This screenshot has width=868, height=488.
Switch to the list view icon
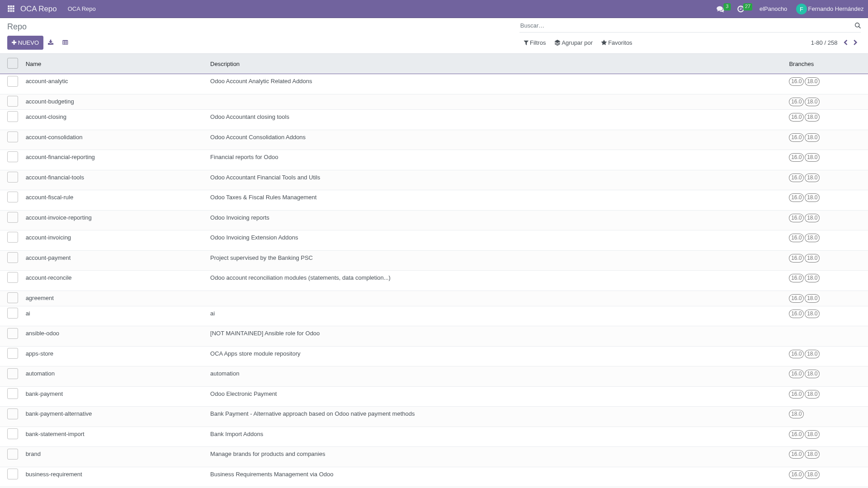click(65, 42)
